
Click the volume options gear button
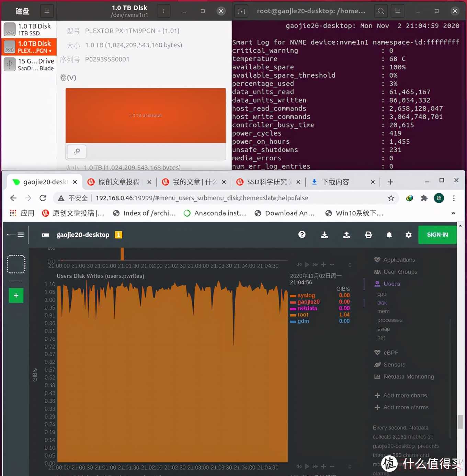[77, 151]
